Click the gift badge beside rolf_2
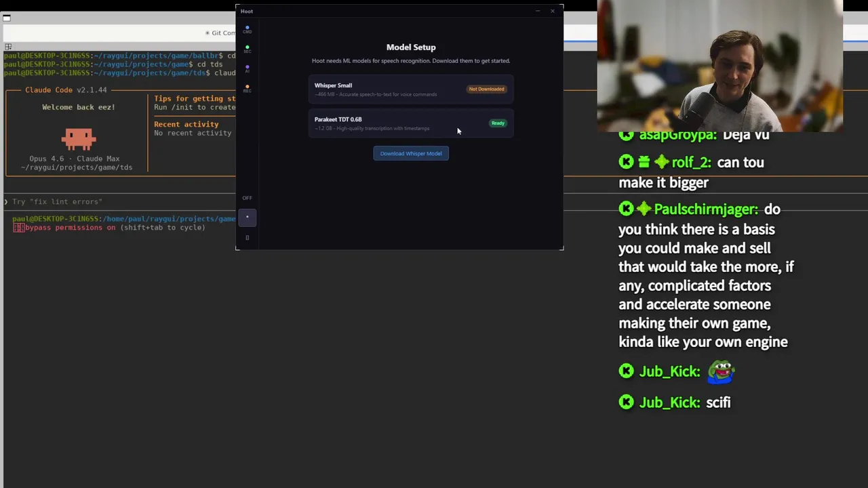Screen dimensions: 868x488 point(644,162)
